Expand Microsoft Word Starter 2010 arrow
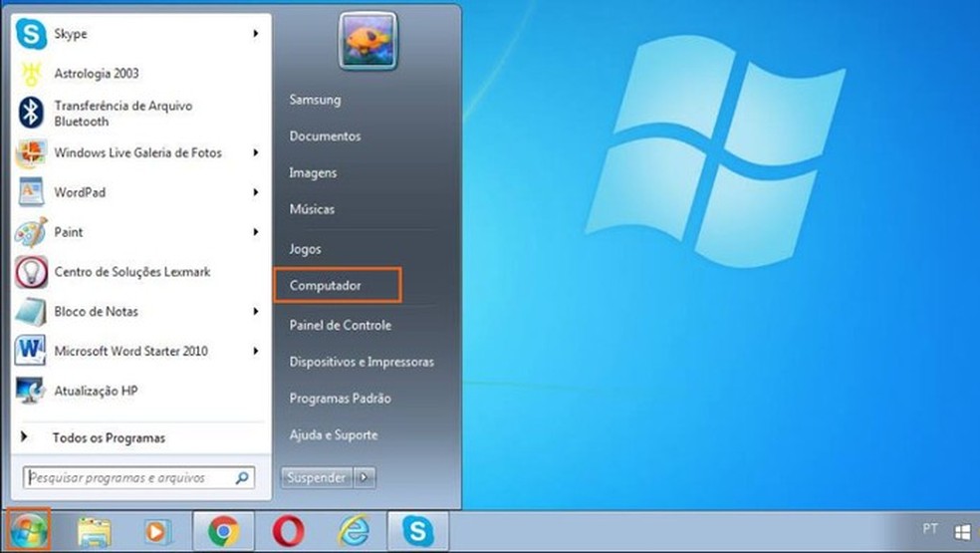 (256, 351)
